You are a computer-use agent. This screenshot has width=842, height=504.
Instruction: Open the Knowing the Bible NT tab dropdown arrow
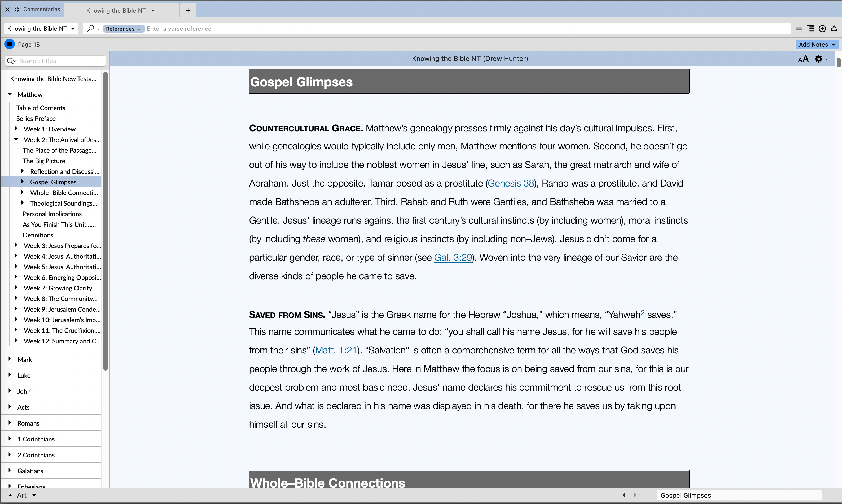(x=152, y=11)
